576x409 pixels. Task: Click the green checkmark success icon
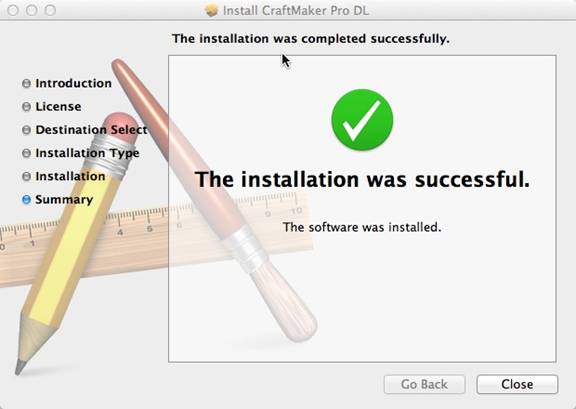coord(362,120)
